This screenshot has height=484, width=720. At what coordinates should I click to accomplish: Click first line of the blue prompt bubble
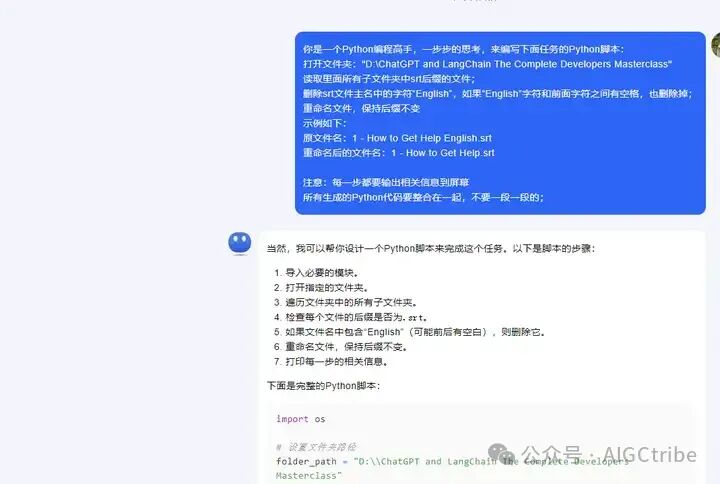click(463, 50)
